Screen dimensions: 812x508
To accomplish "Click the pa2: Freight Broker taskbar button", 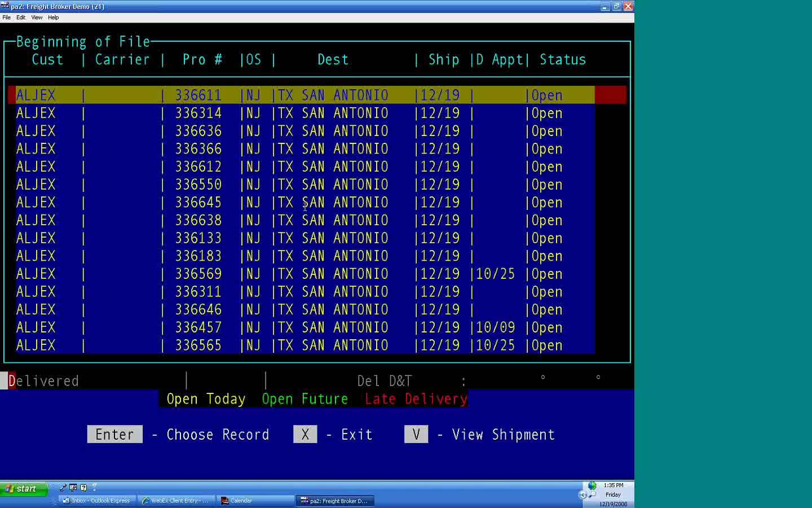I will pyautogui.click(x=335, y=501).
